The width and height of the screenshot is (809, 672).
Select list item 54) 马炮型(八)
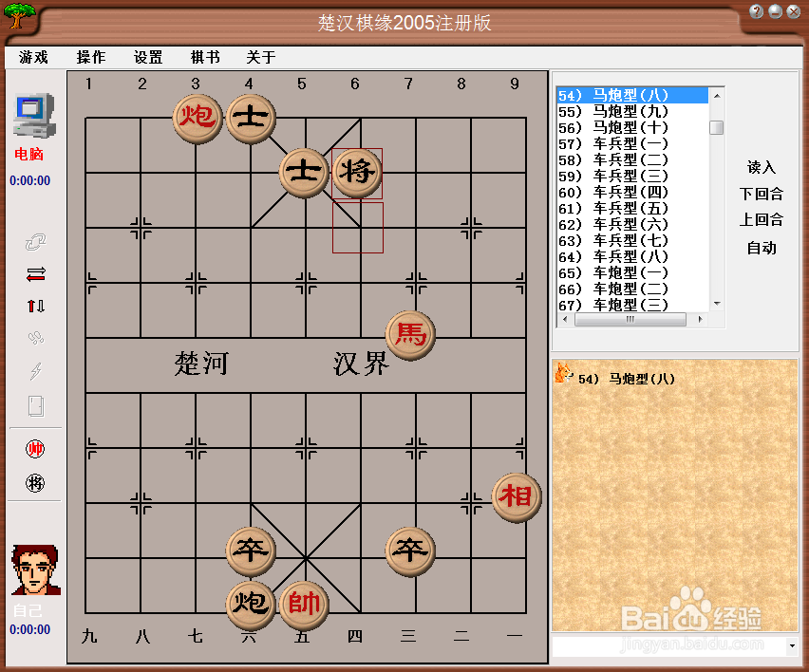pyautogui.click(x=632, y=96)
